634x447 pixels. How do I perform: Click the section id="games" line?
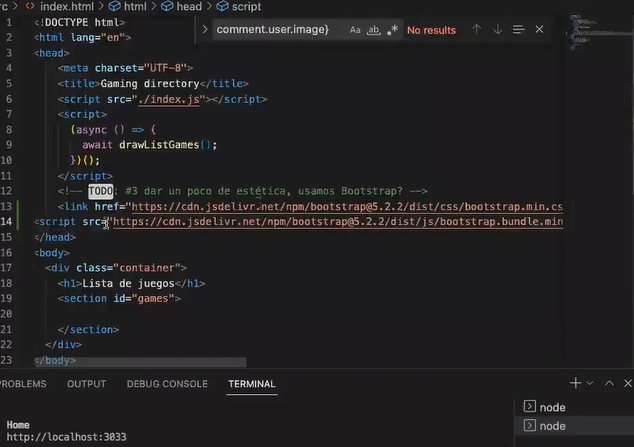point(119,298)
